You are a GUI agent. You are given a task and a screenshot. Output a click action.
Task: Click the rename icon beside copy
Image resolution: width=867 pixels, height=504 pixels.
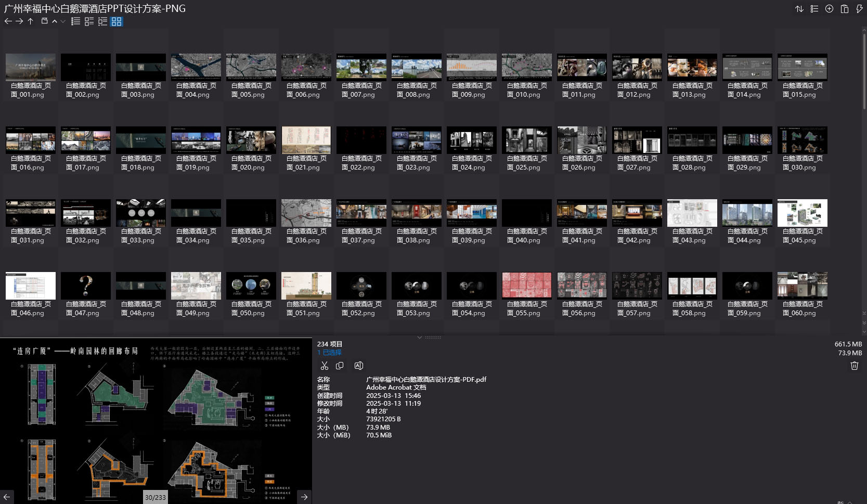click(358, 366)
